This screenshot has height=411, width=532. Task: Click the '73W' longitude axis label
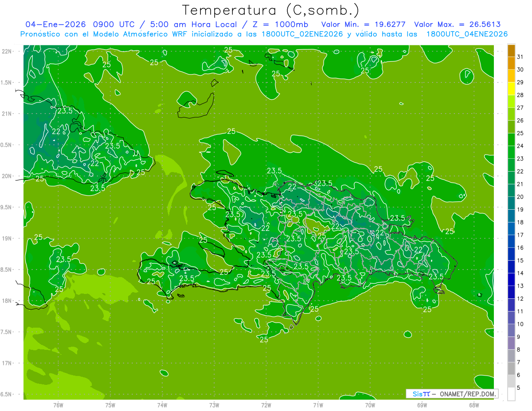[214, 405]
